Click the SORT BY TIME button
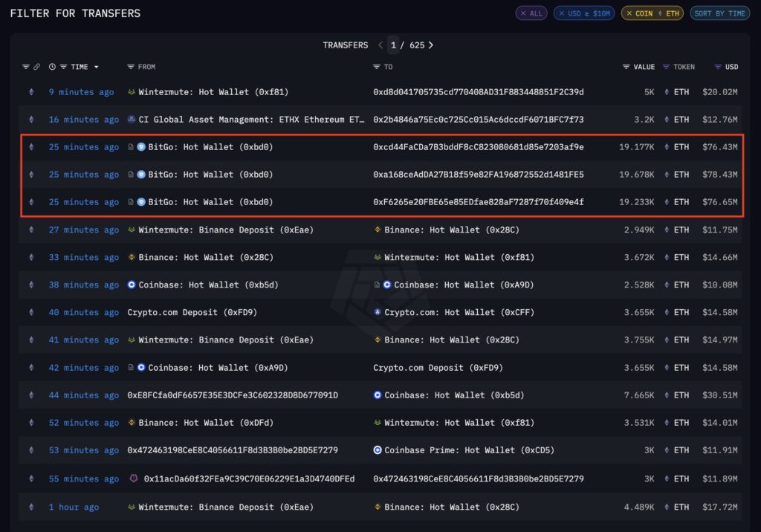Viewport: 761px width, 532px height. 719,13
